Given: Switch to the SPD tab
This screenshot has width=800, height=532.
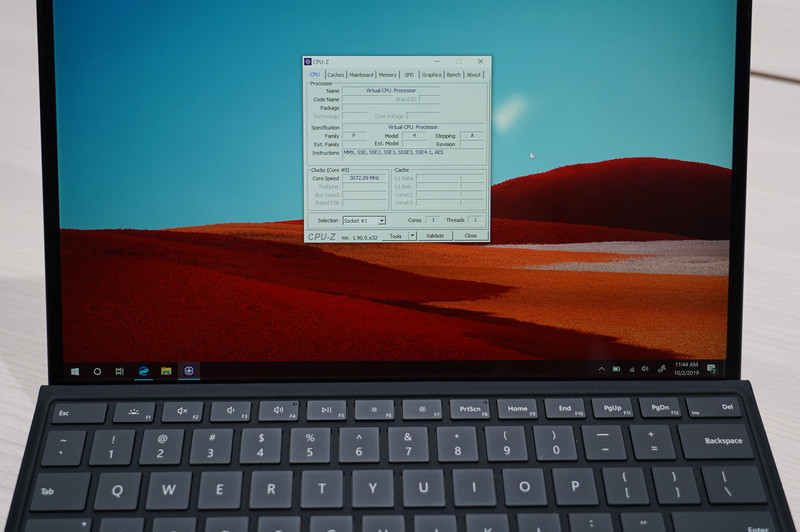Looking at the screenshot, I should 409,75.
